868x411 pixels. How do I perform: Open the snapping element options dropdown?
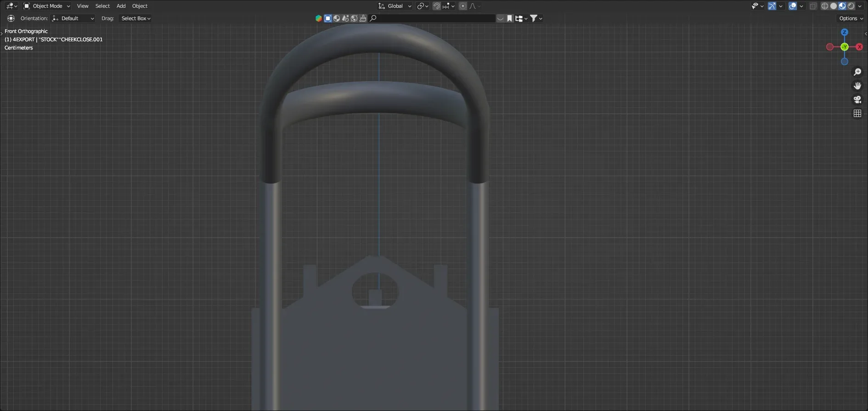[x=449, y=6]
